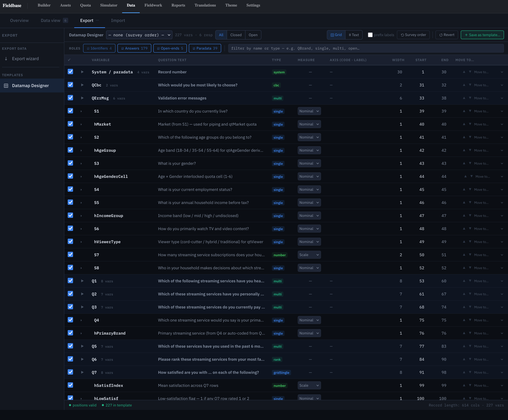508x420 pixels.
Task: Click the hAgeGenderCell variable name
Action: pos(111,177)
